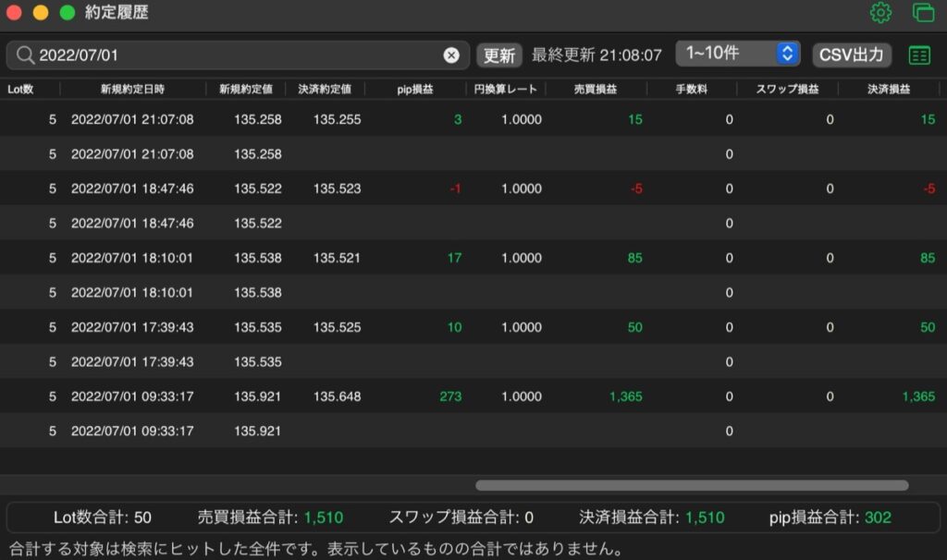This screenshot has width=947, height=560.
Task: Click the pip profit value 17
Action: (454, 258)
